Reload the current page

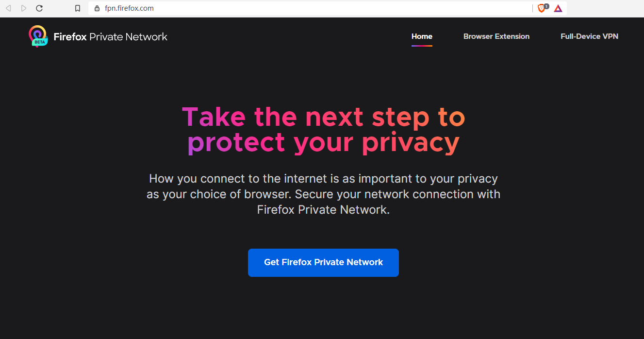coord(39,8)
